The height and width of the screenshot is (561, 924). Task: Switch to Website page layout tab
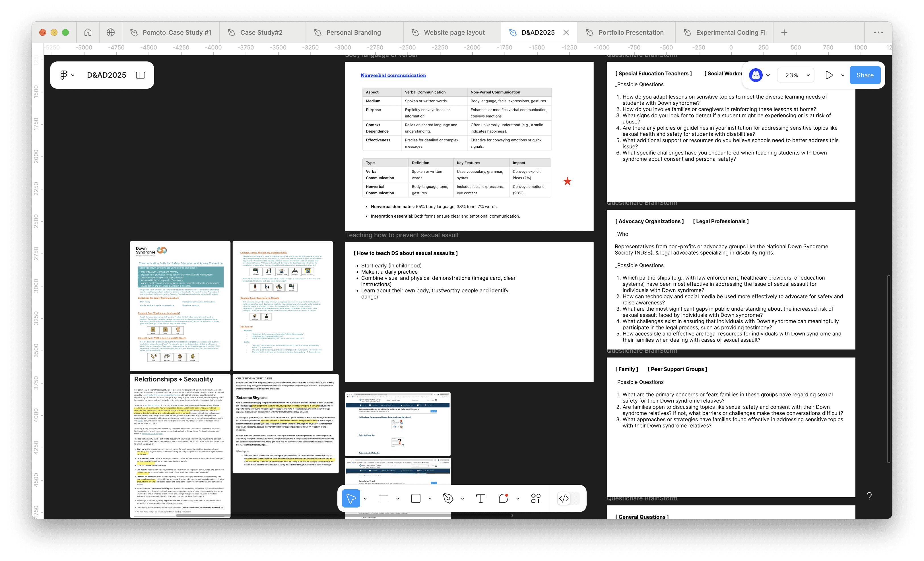452,33
